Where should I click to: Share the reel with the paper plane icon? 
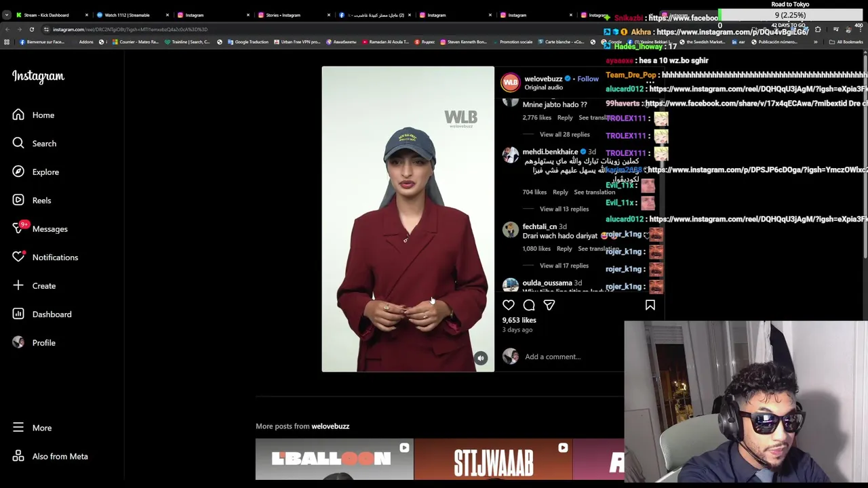pos(549,306)
